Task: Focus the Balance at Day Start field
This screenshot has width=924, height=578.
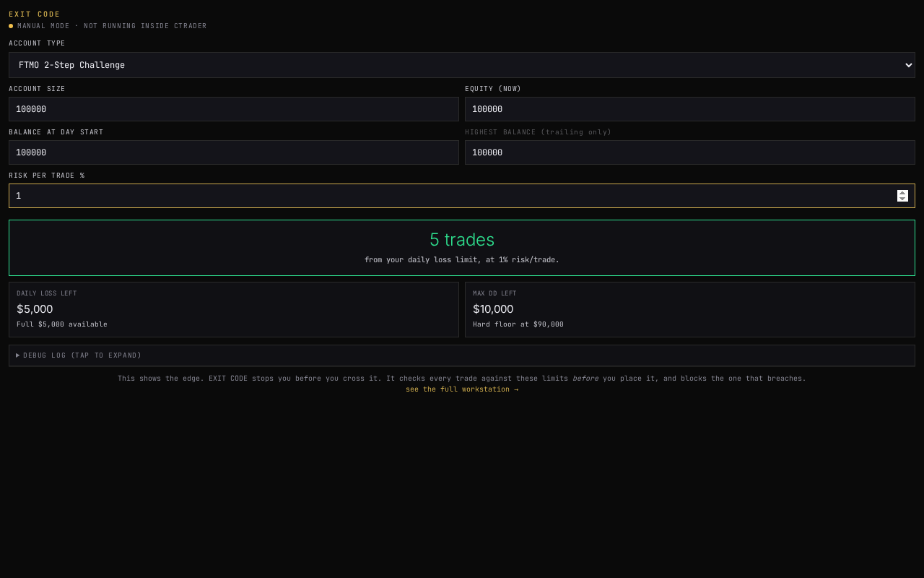Action: [x=234, y=152]
